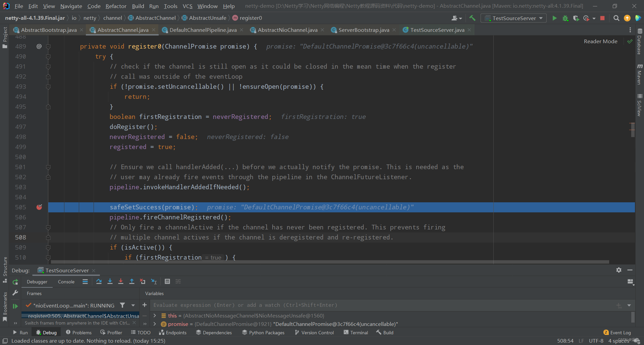644x345 pixels.
Task: Click the Run to Cursor icon
Action: 154,281
